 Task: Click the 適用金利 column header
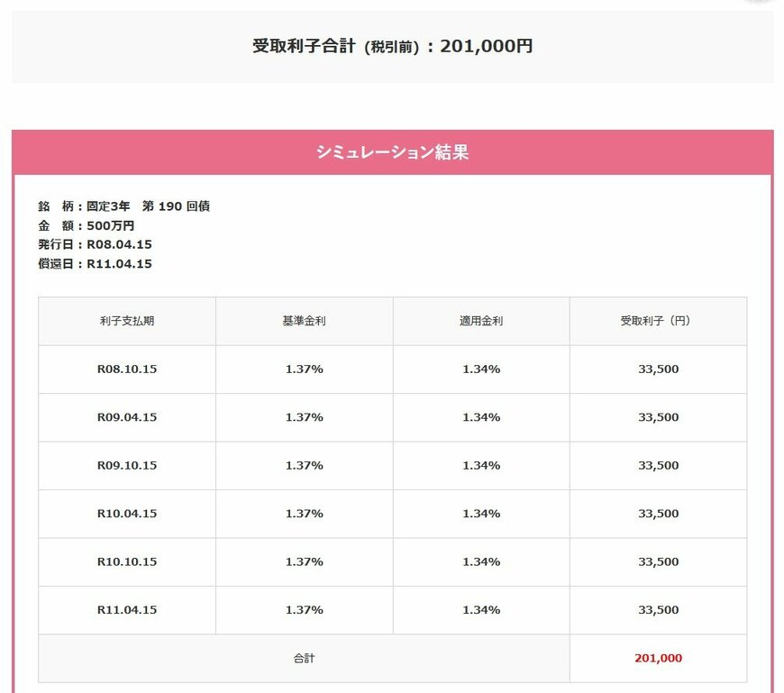click(x=480, y=321)
